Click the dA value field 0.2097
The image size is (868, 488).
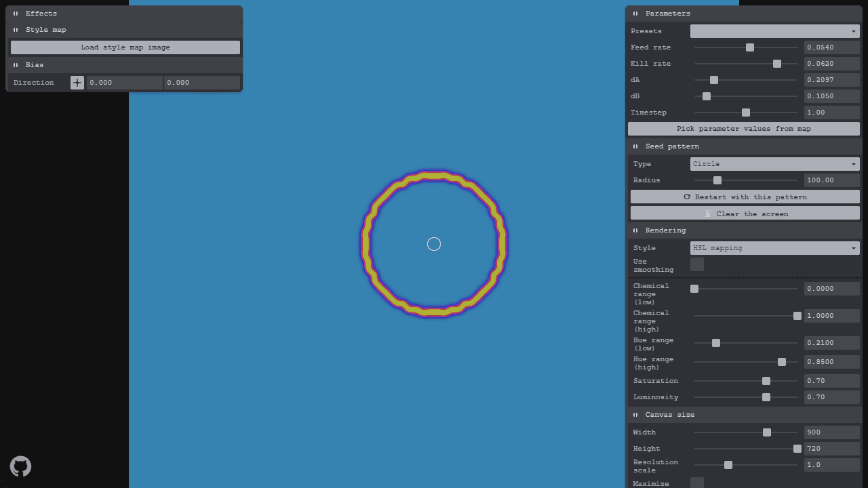[832, 80]
